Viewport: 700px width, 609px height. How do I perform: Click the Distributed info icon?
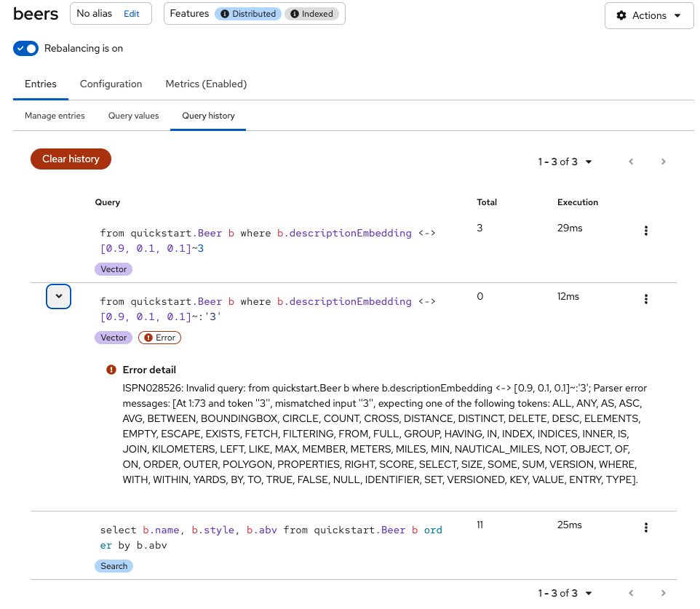(x=225, y=14)
